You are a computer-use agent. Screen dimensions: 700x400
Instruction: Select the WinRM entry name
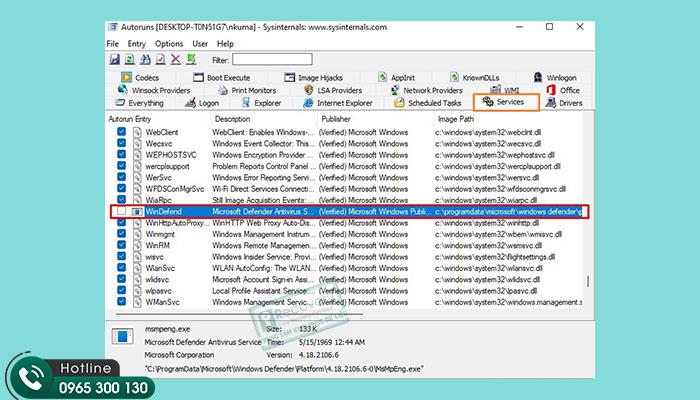click(158, 245)
